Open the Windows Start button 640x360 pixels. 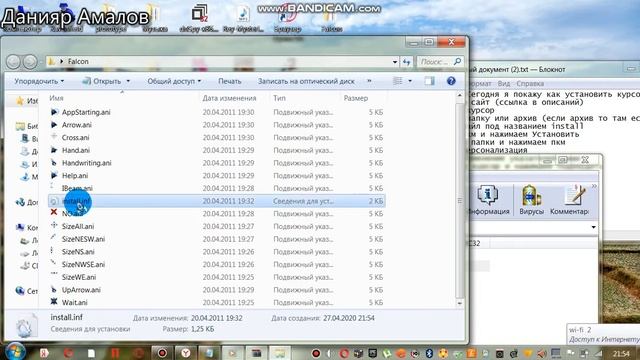[15, 351]
